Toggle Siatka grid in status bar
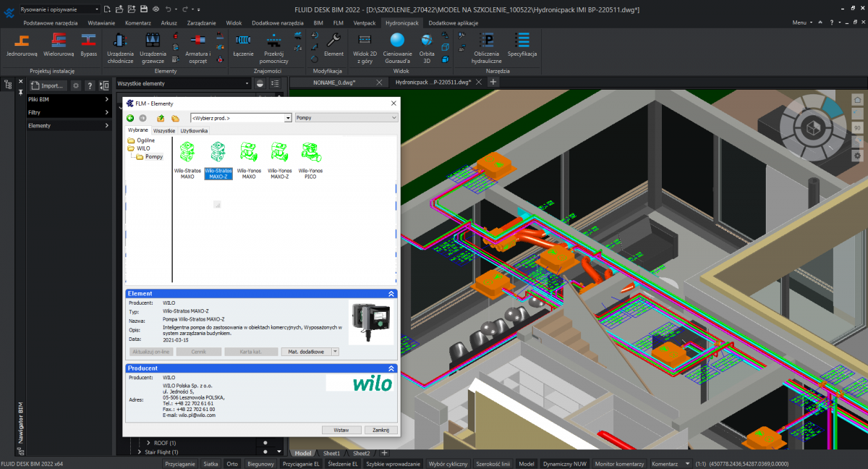Screen dimensions: 868x469 (x=210, y=464)
